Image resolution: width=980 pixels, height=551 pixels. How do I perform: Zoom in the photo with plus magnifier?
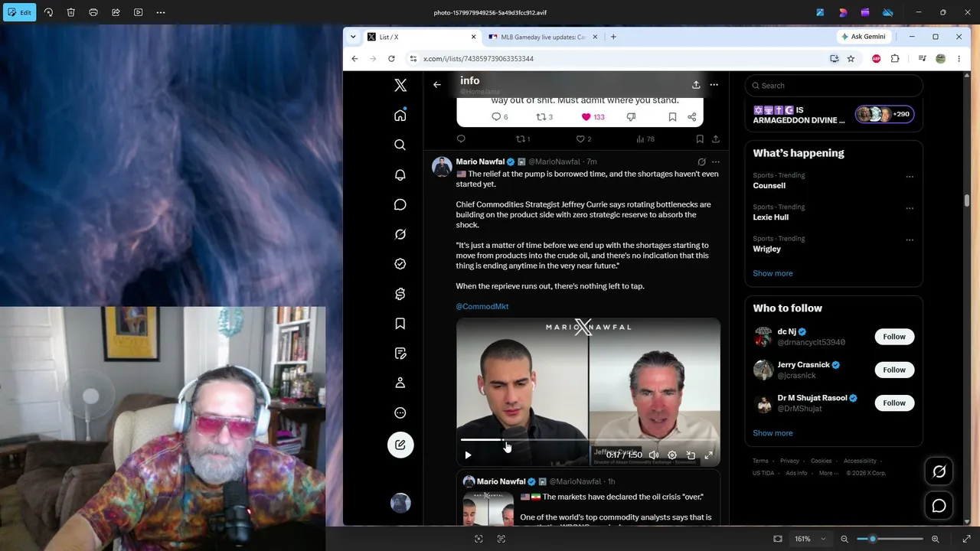point(935,539)
